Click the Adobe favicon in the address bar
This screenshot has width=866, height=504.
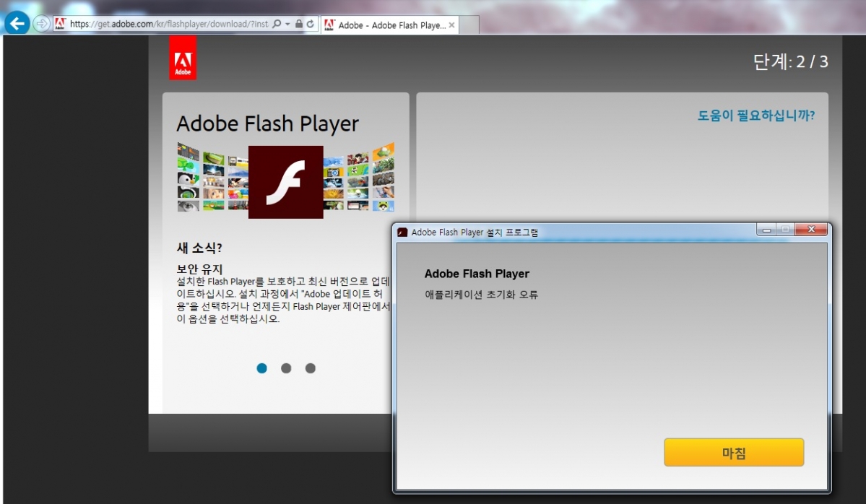pyautogui.click(x=60, y=24)
